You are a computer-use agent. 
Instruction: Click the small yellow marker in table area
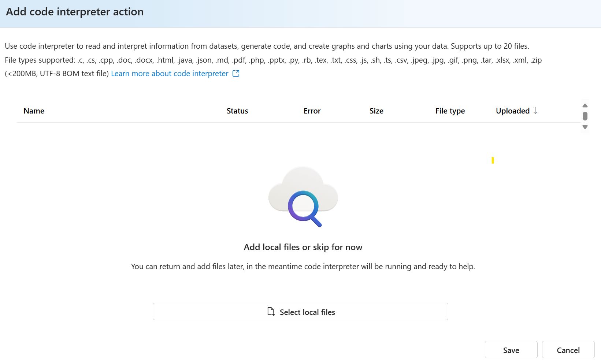pos(493,160)
